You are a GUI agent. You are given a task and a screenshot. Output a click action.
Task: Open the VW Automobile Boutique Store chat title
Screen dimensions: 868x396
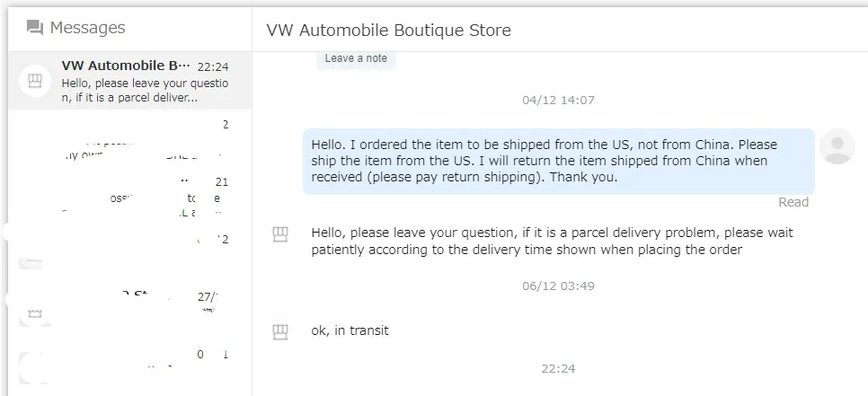388,30
